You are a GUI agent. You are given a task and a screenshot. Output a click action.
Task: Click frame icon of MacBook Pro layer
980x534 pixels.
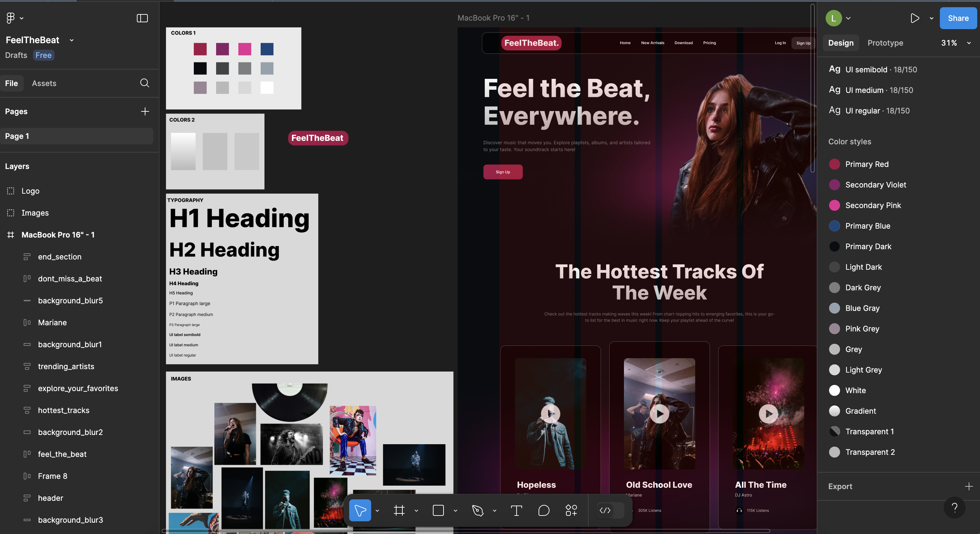click(11, 235)
